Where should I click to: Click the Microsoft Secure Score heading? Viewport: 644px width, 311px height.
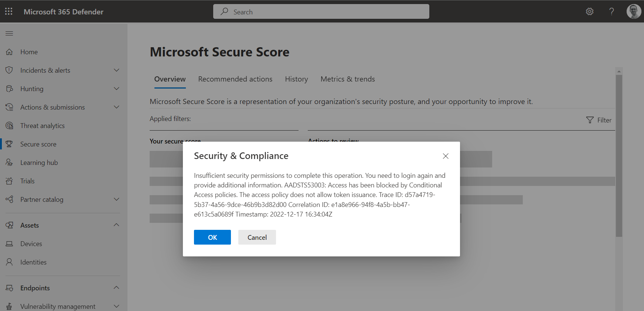coord(219,52)
